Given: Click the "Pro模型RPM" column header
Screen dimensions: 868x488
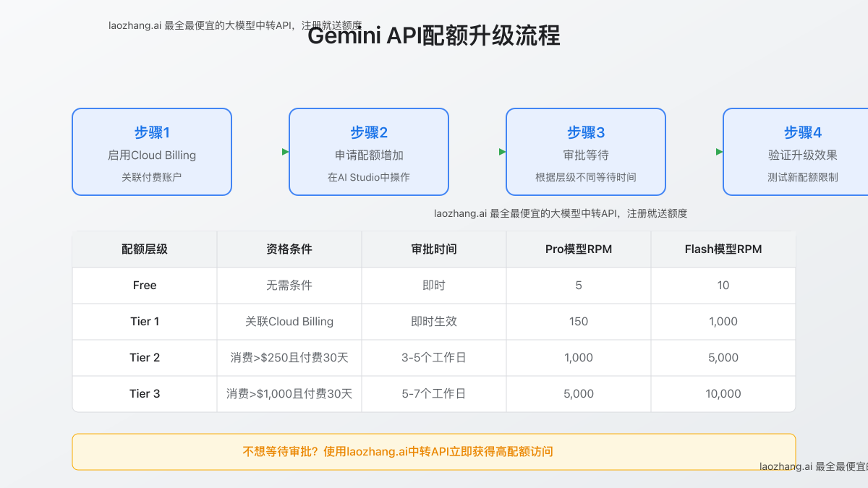Looking at the screenshot, I should 579,249.
